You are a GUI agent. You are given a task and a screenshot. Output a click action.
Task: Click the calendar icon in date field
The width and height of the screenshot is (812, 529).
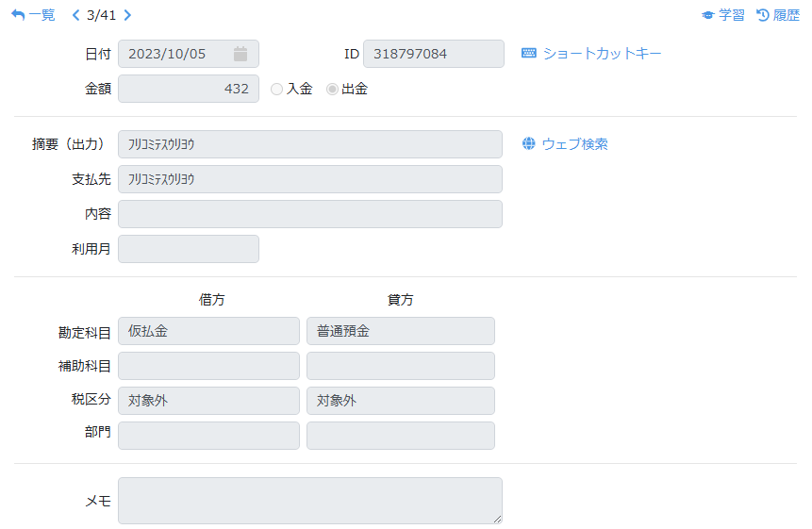(240, 54)
